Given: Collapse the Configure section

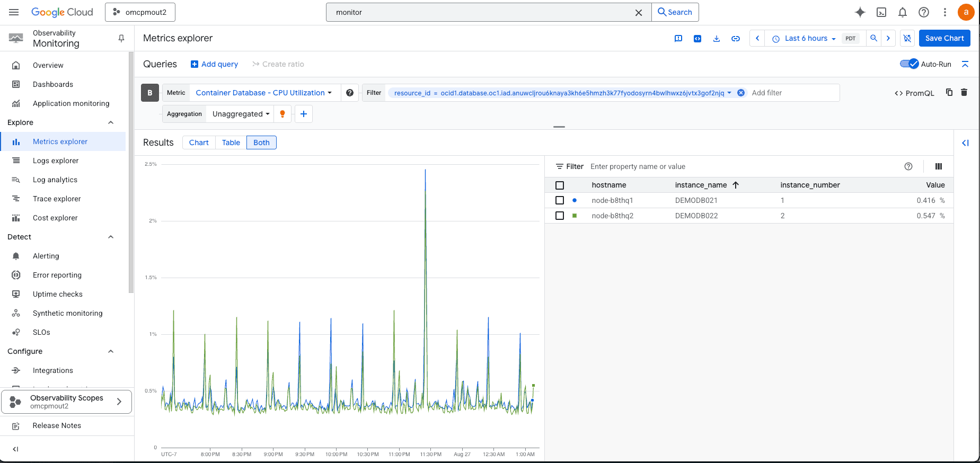Looking at the screenshot, I should pyautogui.click(x=111, y=351).
